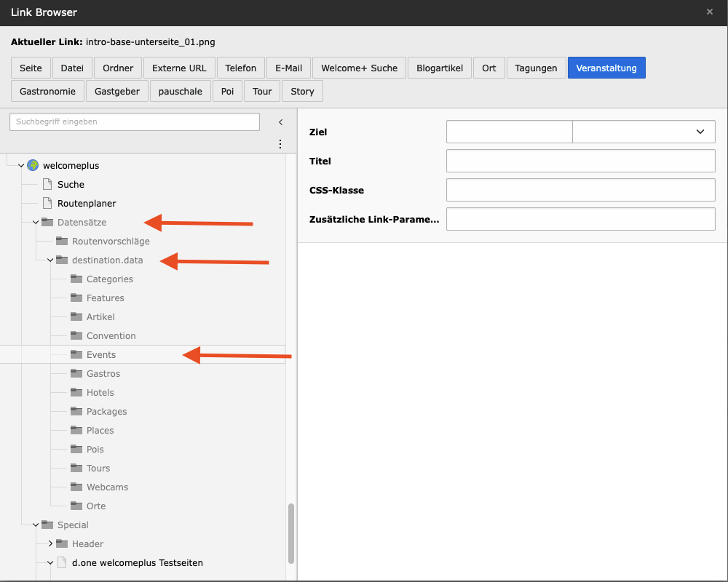Collapse the d.one welcomeplus Testseiten node
Image resolution: width=728 pixels, height=582 pixels.
[x=50, y=562]
